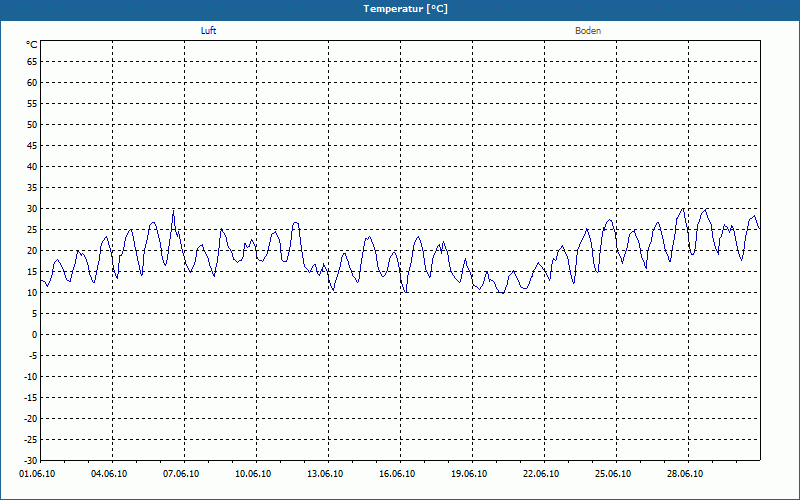Click the Temperatur [°C] title bar

(400, 9)
